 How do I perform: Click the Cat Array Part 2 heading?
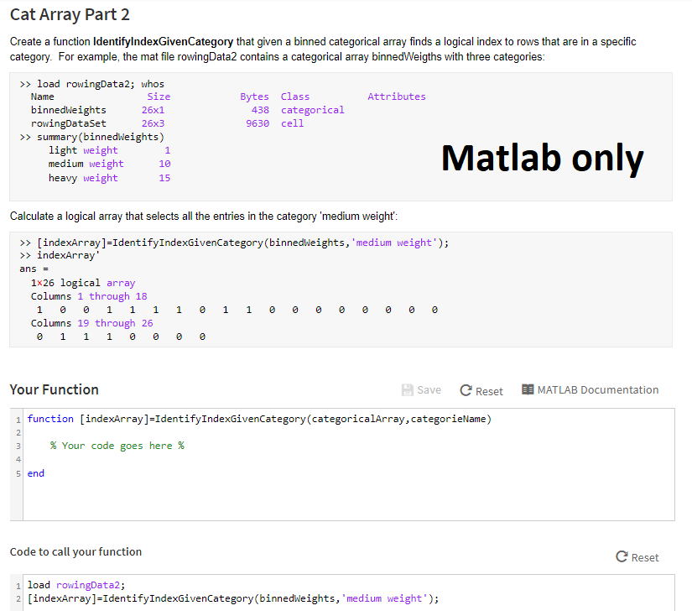(69, 14)
